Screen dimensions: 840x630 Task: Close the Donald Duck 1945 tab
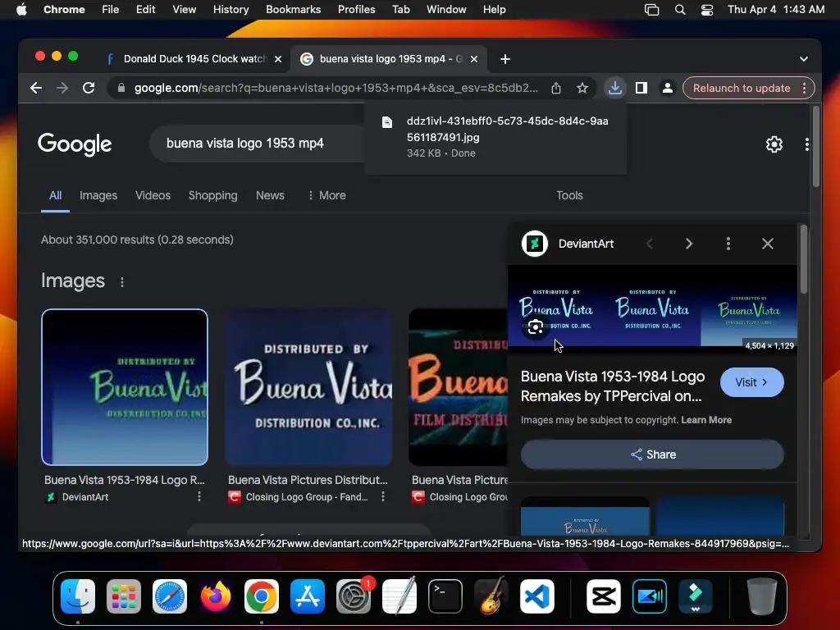pyautogui.click(x=278, y=59)
